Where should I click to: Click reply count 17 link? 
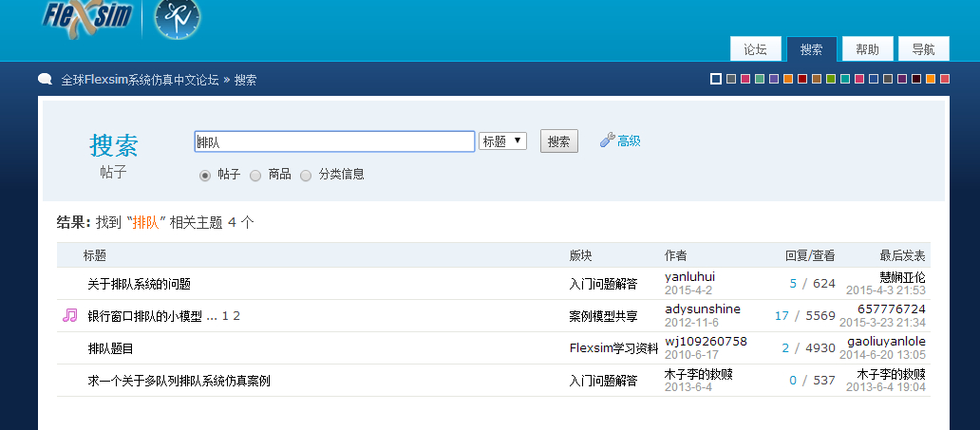782,316
